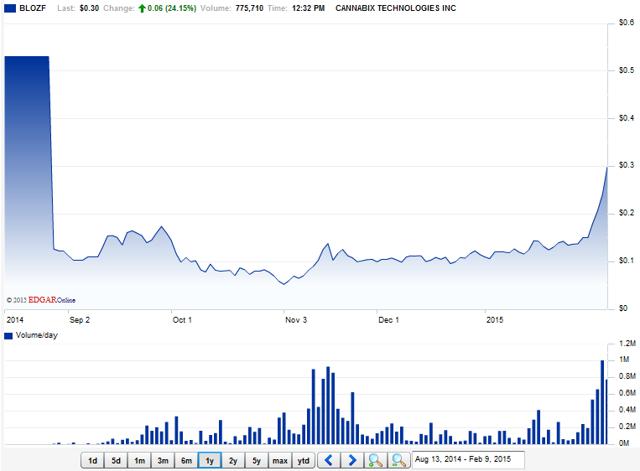Click the right arrow to go forward
The image size is (640, 471).
tap(352, 460)
